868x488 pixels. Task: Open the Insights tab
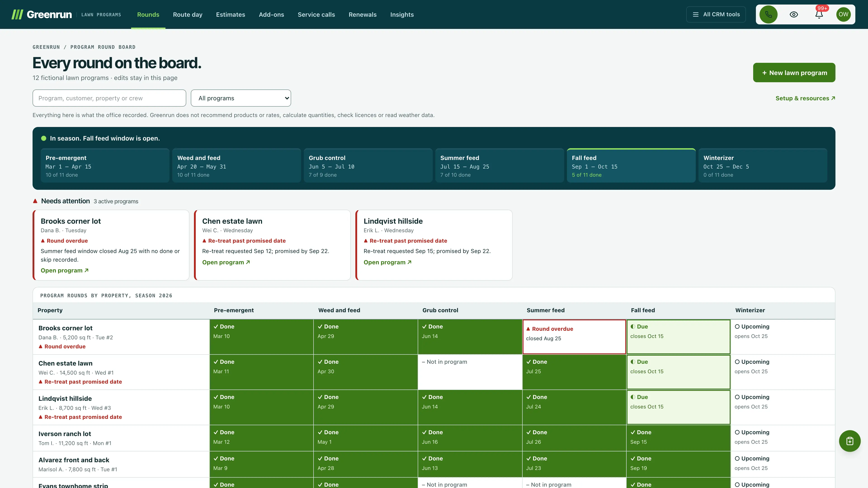[x=402, y=14]
